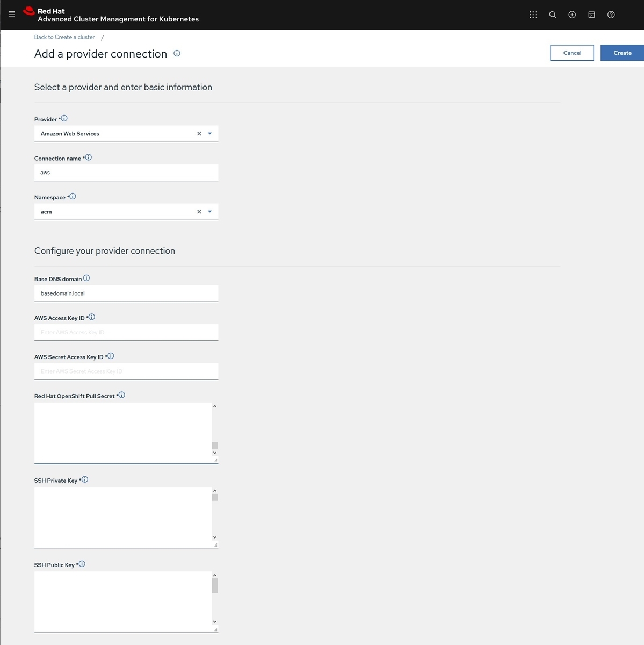The image size is (644, 645).
Task: Click the SSH Public Key textarea resize handle
Action: 215,629
